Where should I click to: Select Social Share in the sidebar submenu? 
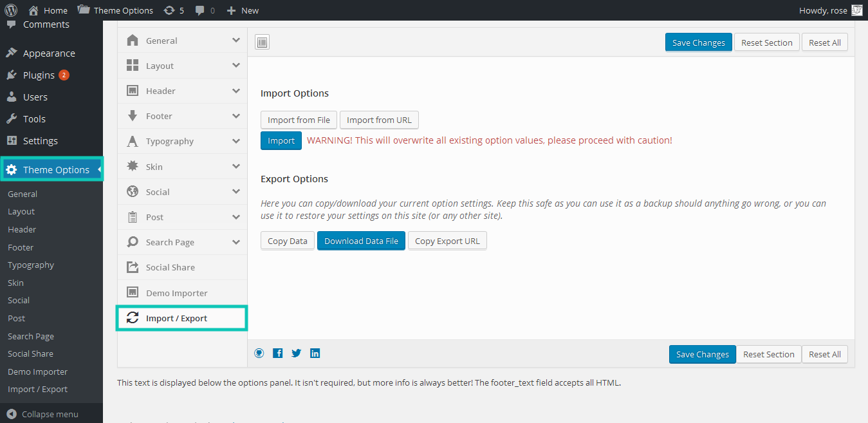30,353
